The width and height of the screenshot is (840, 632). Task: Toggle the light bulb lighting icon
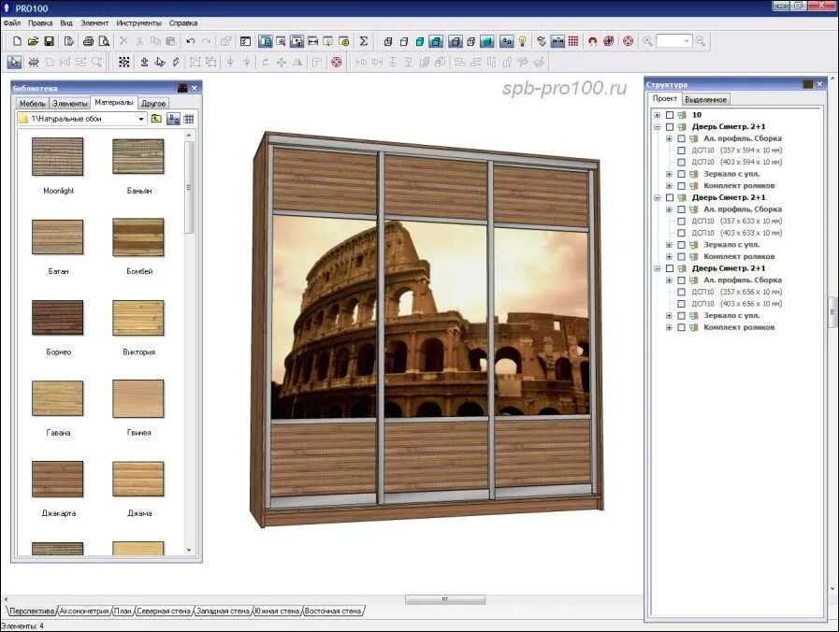522,41
